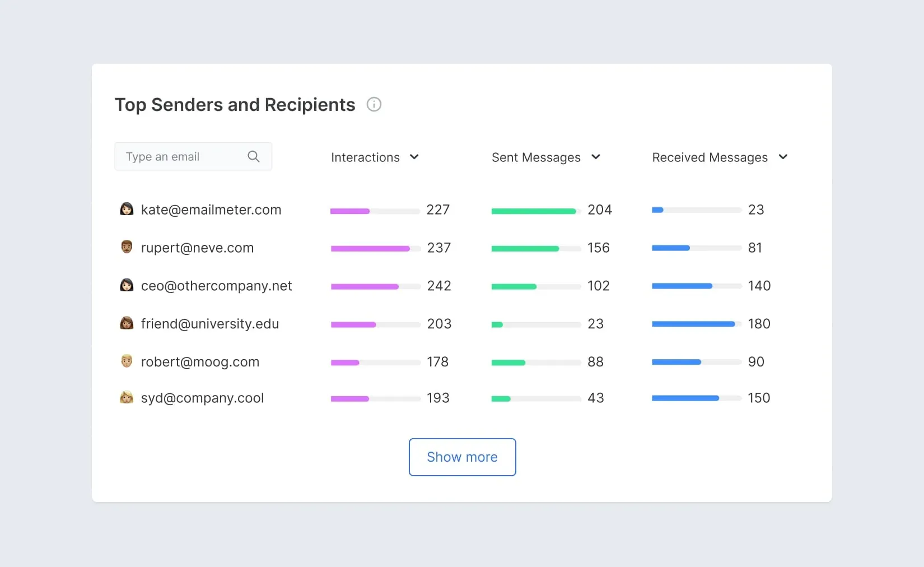Click syd@company.cool avatar
Screen dimensions: 924x567
[127, 397]
